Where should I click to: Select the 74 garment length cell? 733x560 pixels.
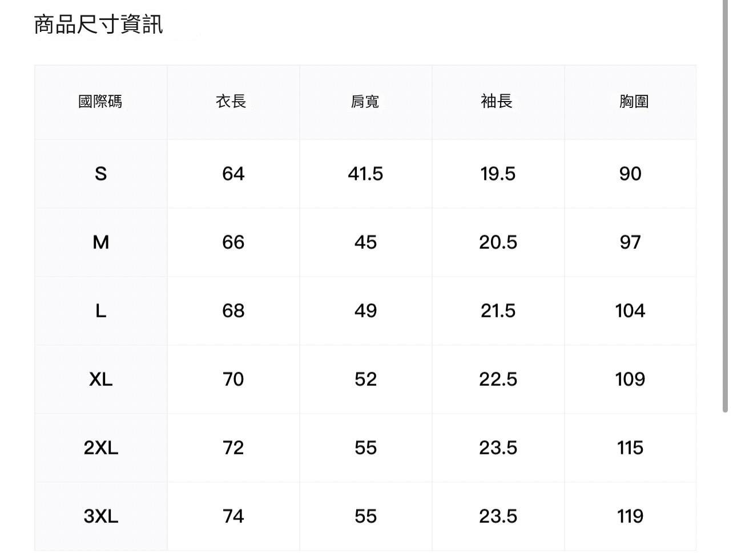(x=233, y=516)
